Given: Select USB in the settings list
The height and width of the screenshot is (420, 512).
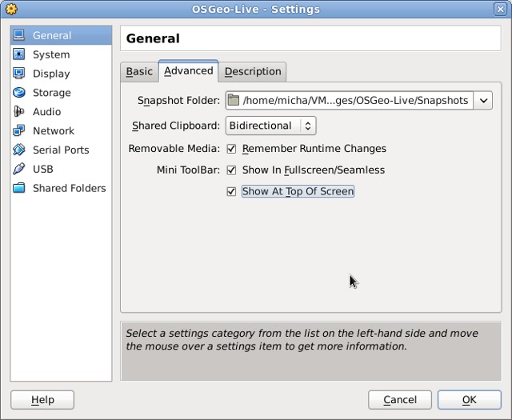Looking at the screenshot, I should (61, 169).
